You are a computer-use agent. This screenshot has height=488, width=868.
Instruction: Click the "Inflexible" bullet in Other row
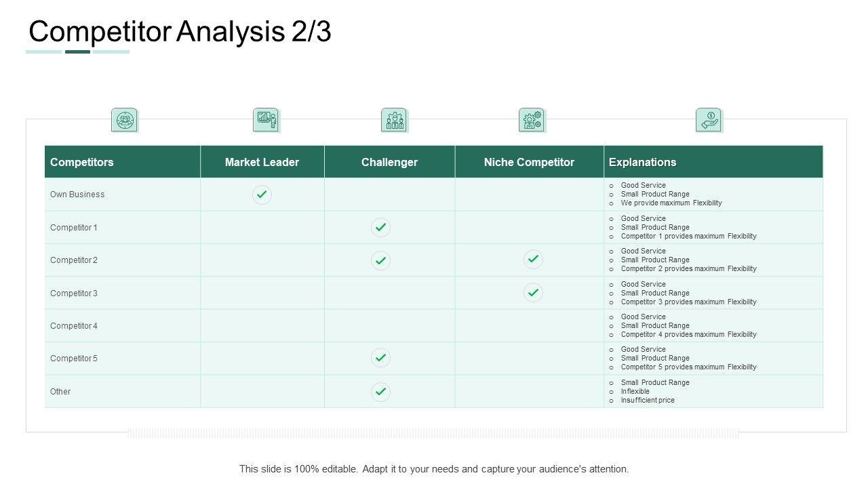click(635, 391)
